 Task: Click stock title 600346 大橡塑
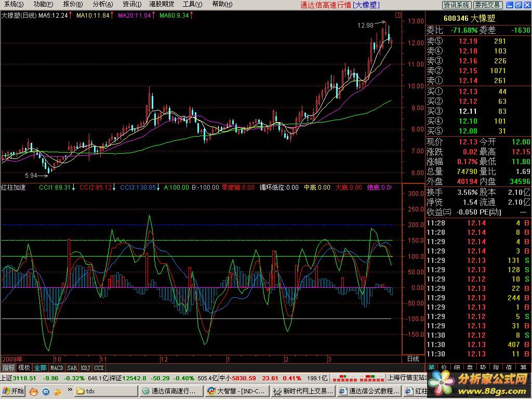click(469, 18)
